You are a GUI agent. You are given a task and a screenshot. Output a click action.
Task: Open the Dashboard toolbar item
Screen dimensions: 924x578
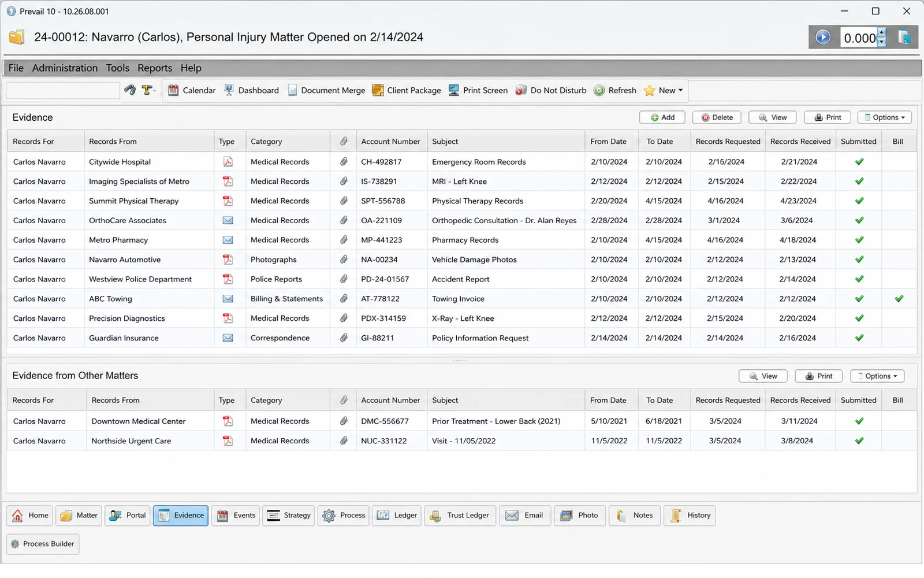click(x=252, y=90)
